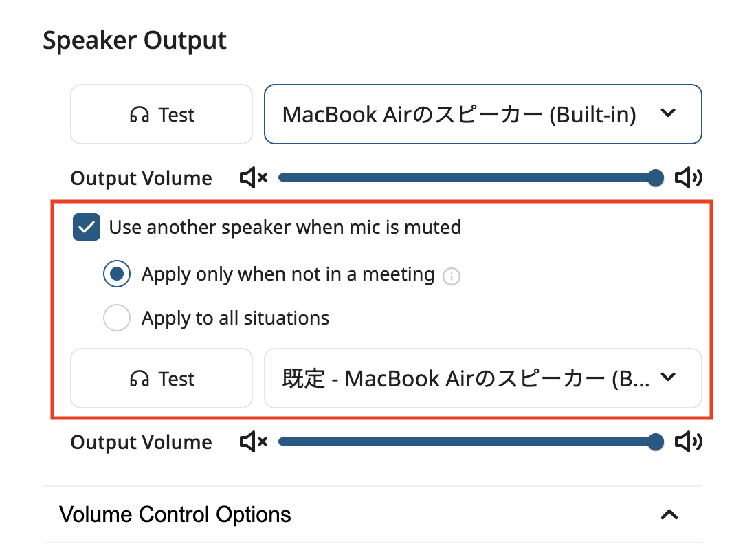Image resolution: width=756 pixels, height=557 pixels.
Task: Open the default alternate speaker dropdown
Action: tap(482, 378)
